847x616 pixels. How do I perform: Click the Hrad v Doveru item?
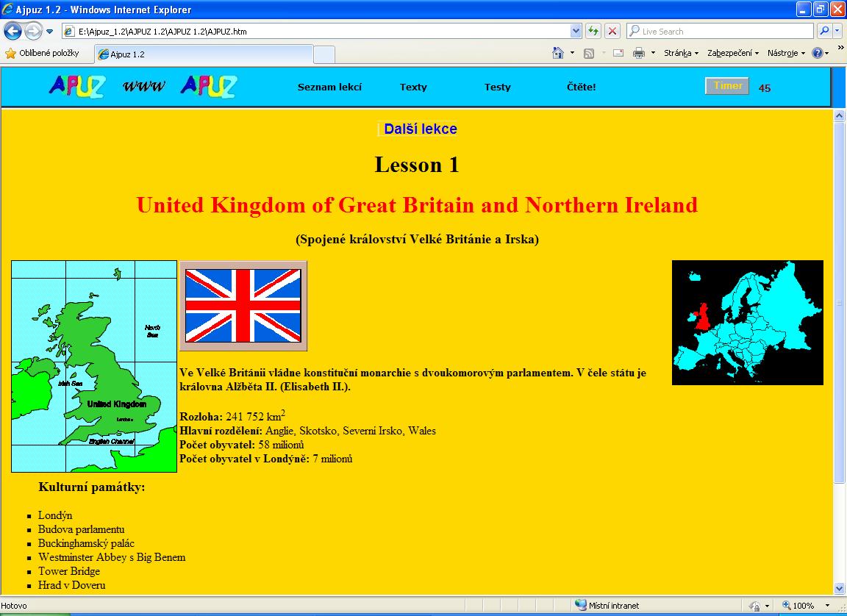[x=72, y=585]
